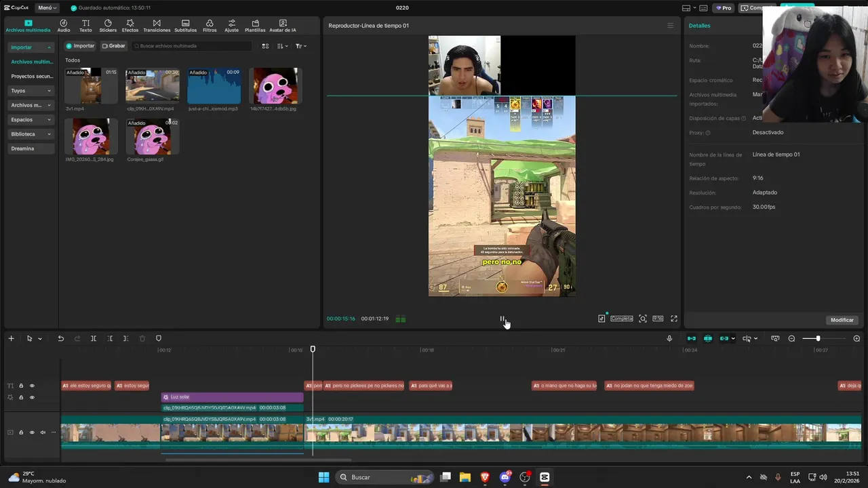Mute the main video track
Image resolution: width=868 pixels, height=488 pixels.
coord(43,432)
